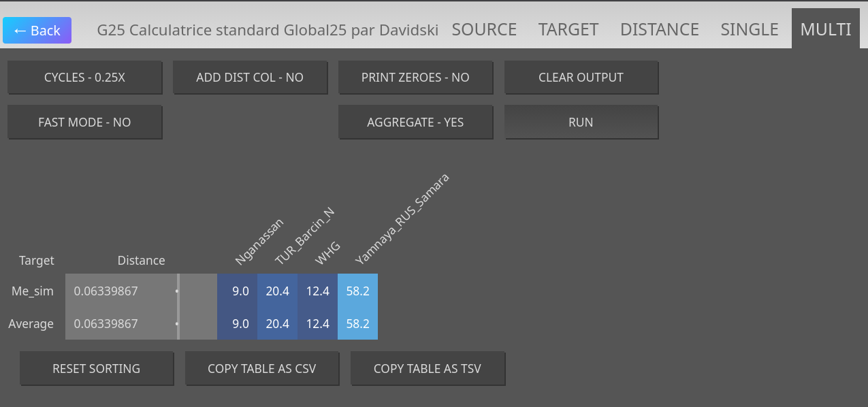This screenshot has width=868, height=407.
Task: Start calculation with RUN button
Action: (x=581, y=123)
